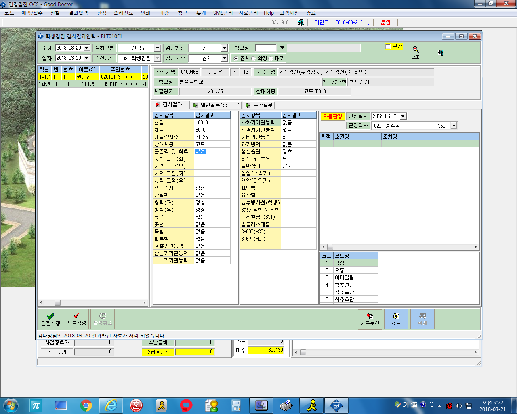517x420 pixels.
Task: Enable the 구강 checkbox
Action: [x=388, y=46]
